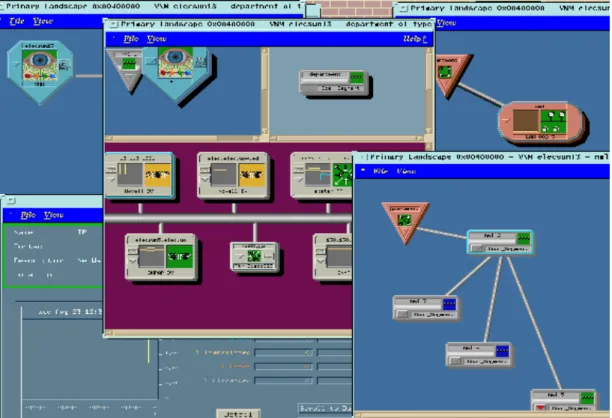Screen dimensions: 612x418
Task: Open window menu button of bottom-left window
Action: 11,201
